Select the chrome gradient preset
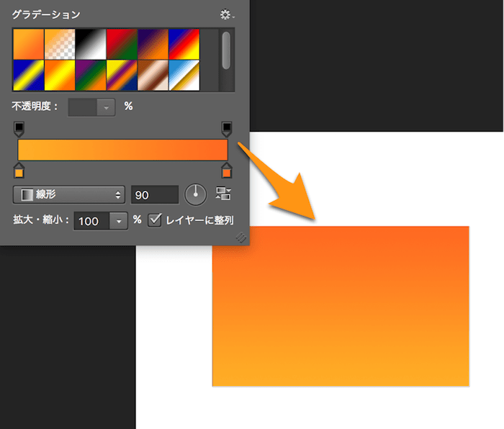Viewport: 504px width, 429px height. [x=184, y=75]
